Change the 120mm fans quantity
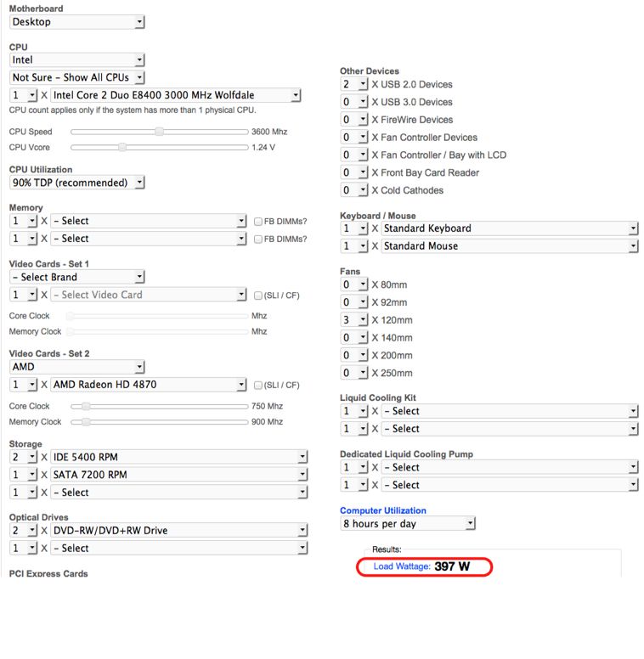644x659 pixels. pos(354,320)
